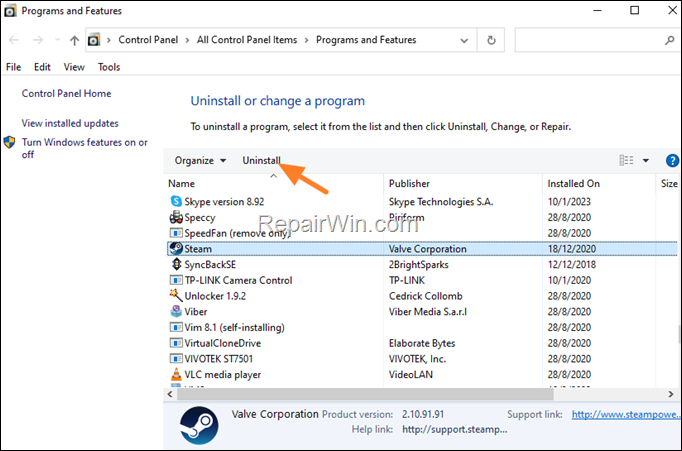This screenshot has height=451, width=682.
Task: Open the Edit menu
Action: pos(42,67)
